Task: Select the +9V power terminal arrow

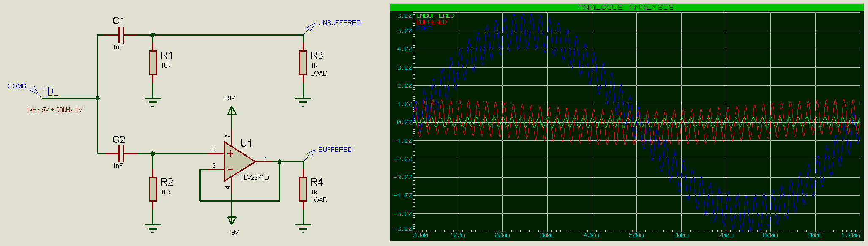Action: click(x=232, y=111)
